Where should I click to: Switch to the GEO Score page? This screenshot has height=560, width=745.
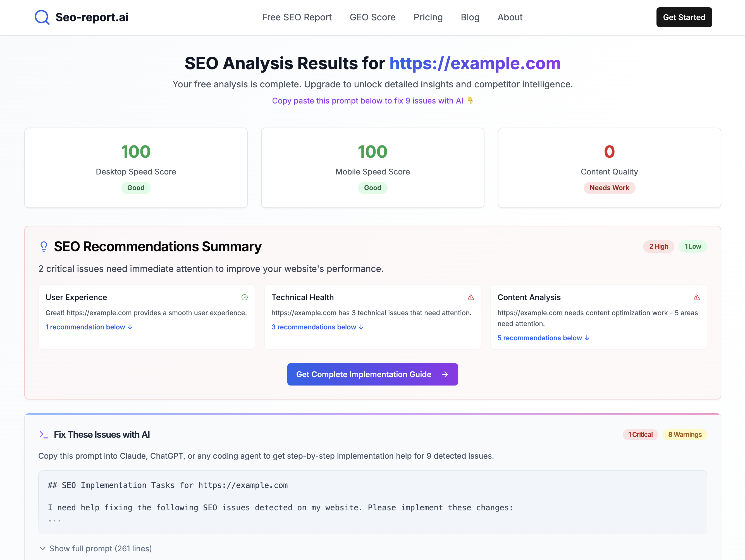[x=372, y=17]
